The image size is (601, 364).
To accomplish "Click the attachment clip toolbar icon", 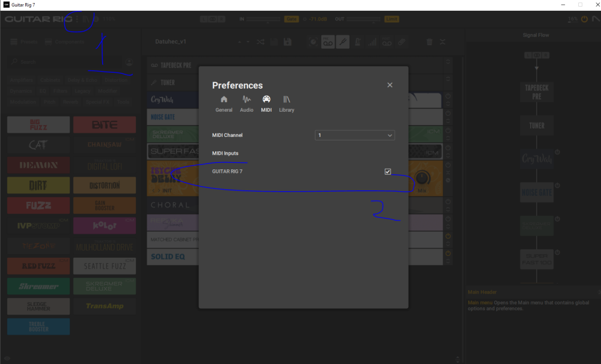I will click(x=401, y=42).
